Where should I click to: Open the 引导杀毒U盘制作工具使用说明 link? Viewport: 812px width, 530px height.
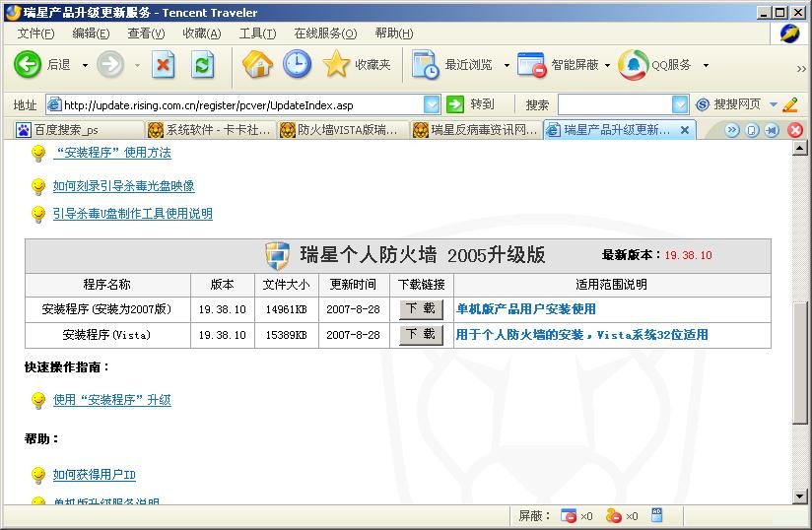[133, 214]
